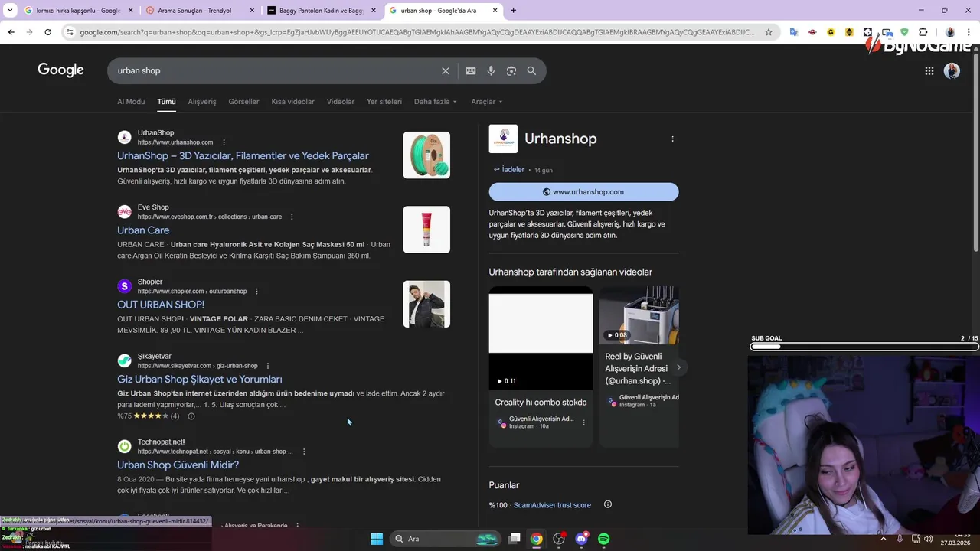The height and width of the screenshot is (551, 980).
Task: Bookmark this page with the star icon
Action: coord(769,32)
